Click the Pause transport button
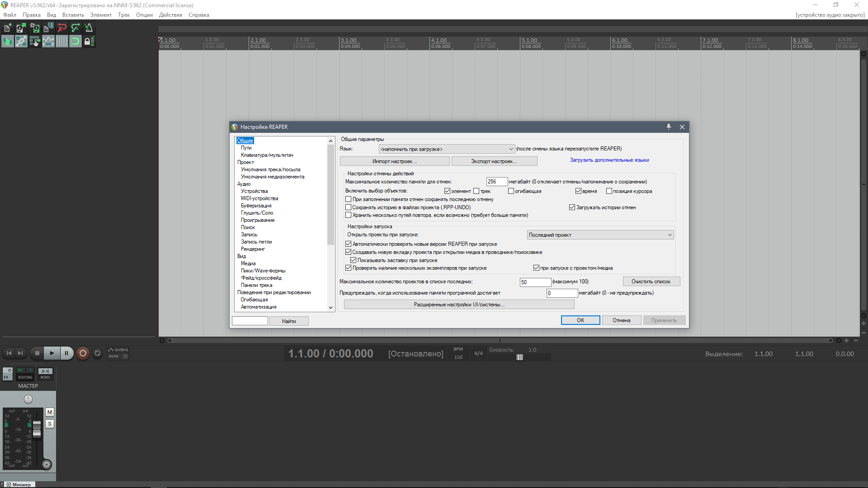 66,353
